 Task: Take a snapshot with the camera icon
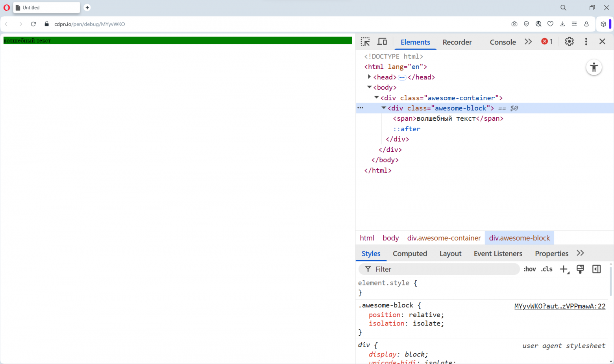point(514,24)
